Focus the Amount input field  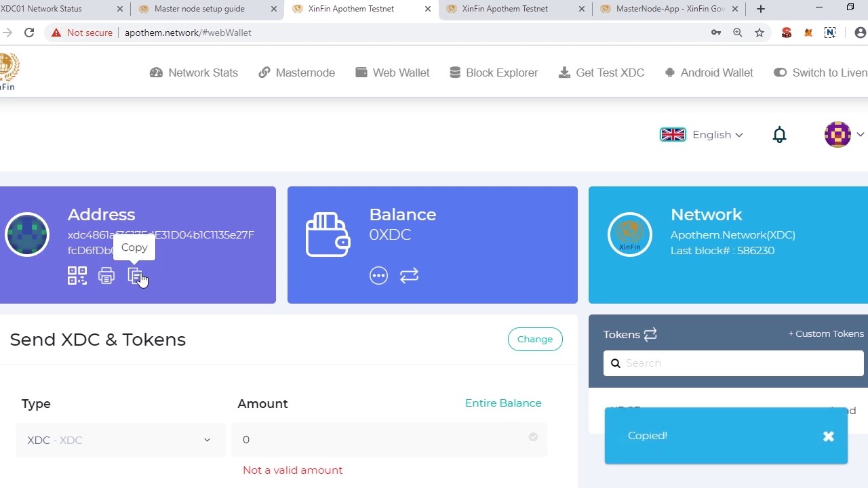point(389,440)
